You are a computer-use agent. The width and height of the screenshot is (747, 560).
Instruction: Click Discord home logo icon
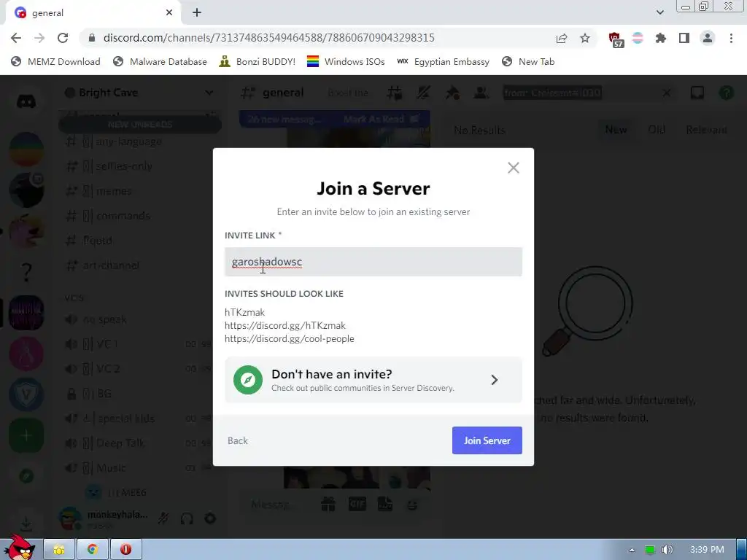click(x=26, y=101)
